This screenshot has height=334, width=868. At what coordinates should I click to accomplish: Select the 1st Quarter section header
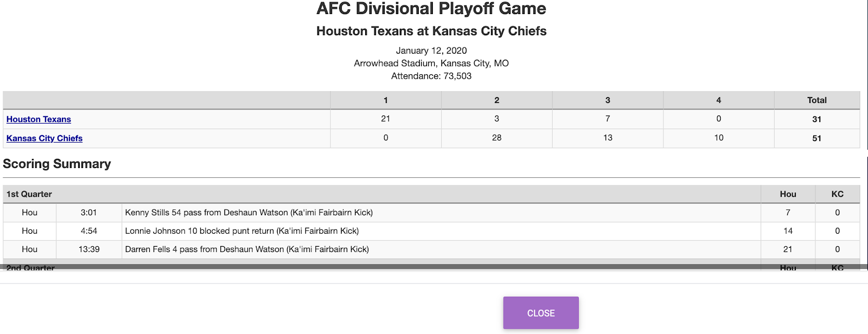pyautogui.click(x=29, y=194)
